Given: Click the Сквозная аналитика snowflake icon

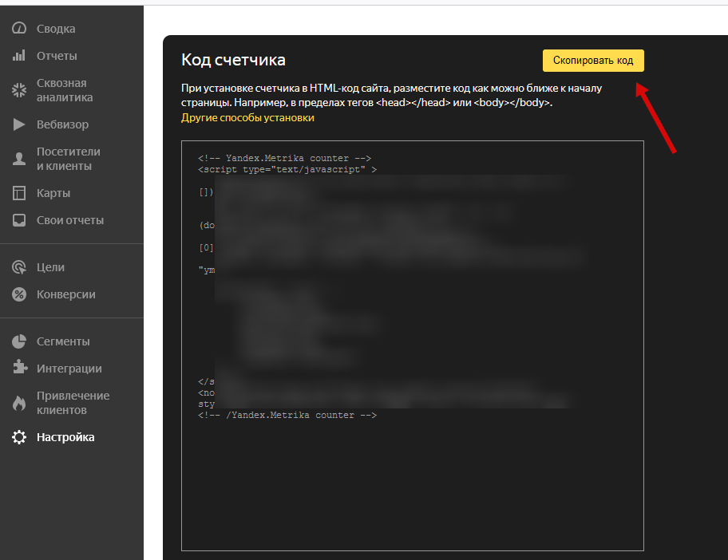Looking at the screenshot, I should [x=19, y=90].
